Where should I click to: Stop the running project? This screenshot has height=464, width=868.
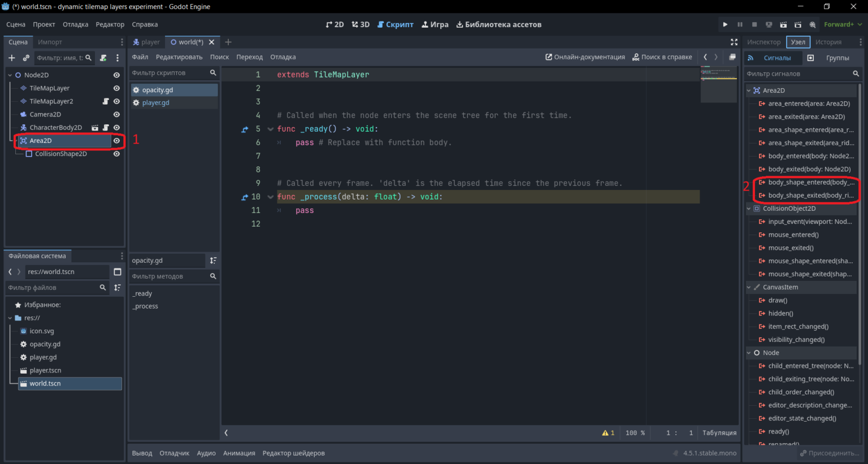tap(754, 24)
